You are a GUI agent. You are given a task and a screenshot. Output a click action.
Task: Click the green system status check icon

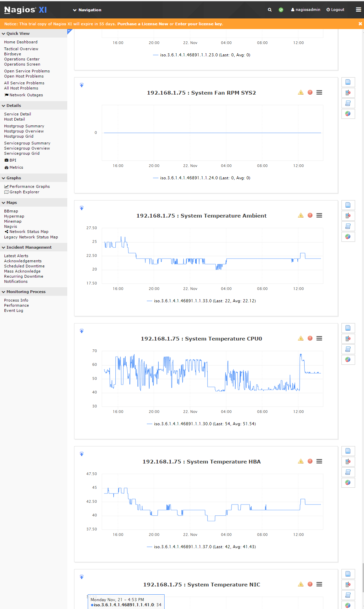[281, 10]
